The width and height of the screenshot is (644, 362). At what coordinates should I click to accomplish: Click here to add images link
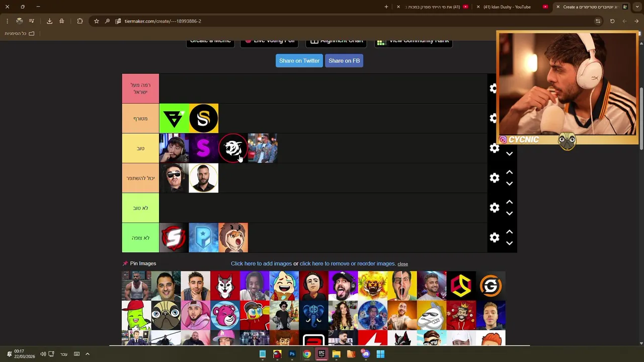pyautogui.click(x=261, y=263)
